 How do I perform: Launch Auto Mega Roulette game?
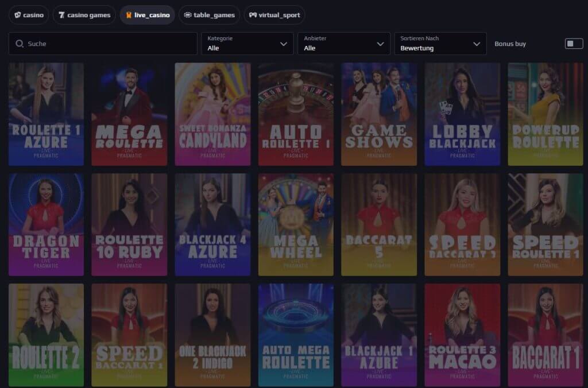(296, 335)
